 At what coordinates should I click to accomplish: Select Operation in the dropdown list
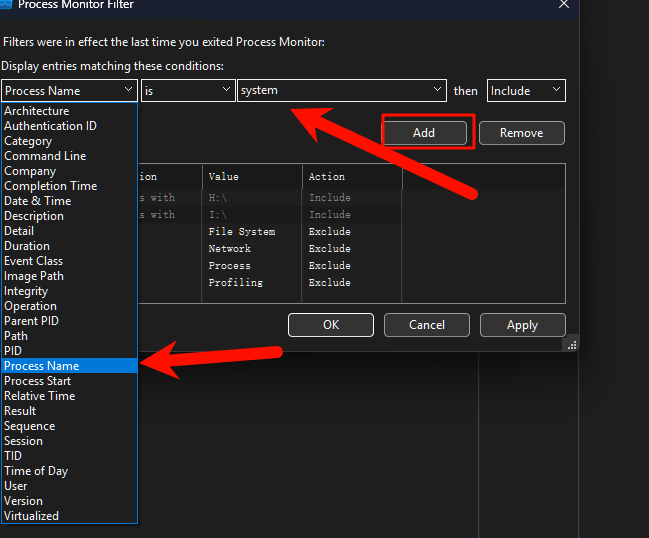[x=70, y=306]
